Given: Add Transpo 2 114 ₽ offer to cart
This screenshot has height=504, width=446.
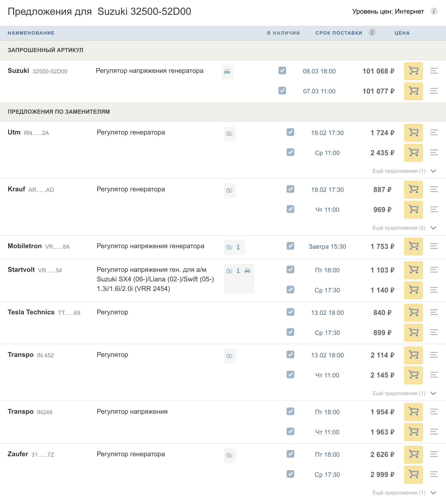Looking at the screenshot, I should click(x=413, y=355).
